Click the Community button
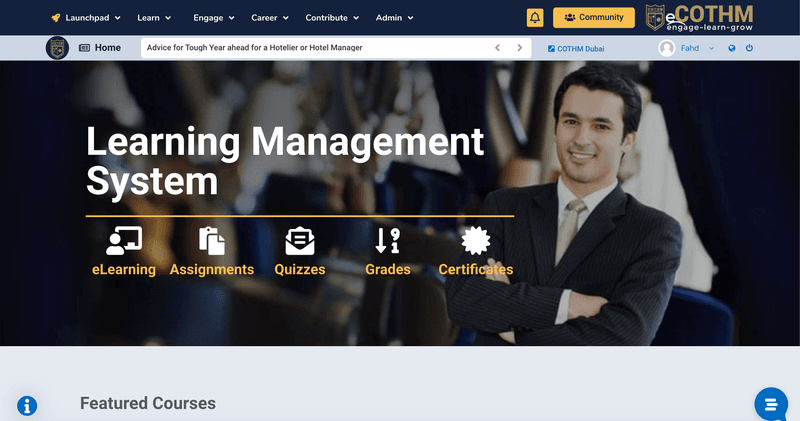Image resolution: width=800 pixels, height=421 pixels. point(594,17)
